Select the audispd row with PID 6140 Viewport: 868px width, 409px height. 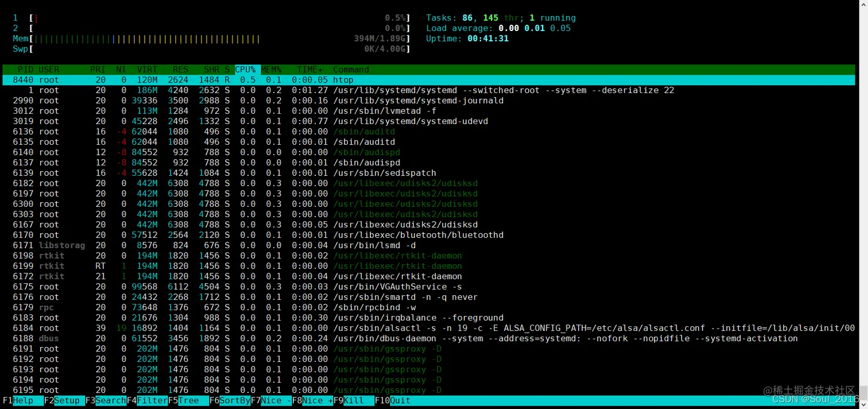[429, 152]
